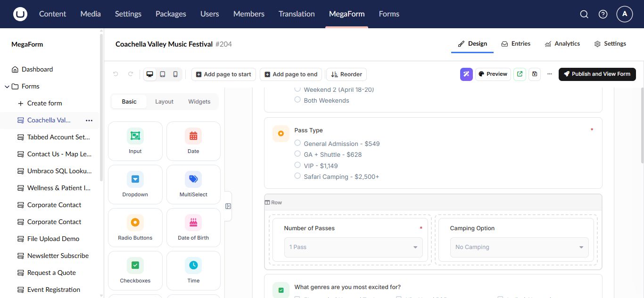The height and width of the screenshot is (298, 644).
Task: Select the Row layout header
Action: pos(433,202)
